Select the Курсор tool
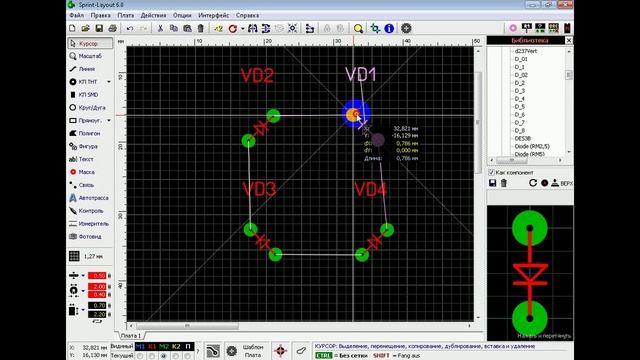Image resolution: width=640 pixels, height=360 pixels. click(x=90, y=43)
